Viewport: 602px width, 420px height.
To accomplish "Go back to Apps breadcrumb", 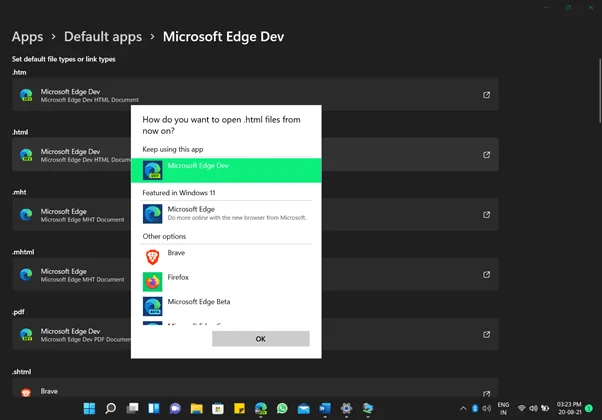I will point(27,37).
